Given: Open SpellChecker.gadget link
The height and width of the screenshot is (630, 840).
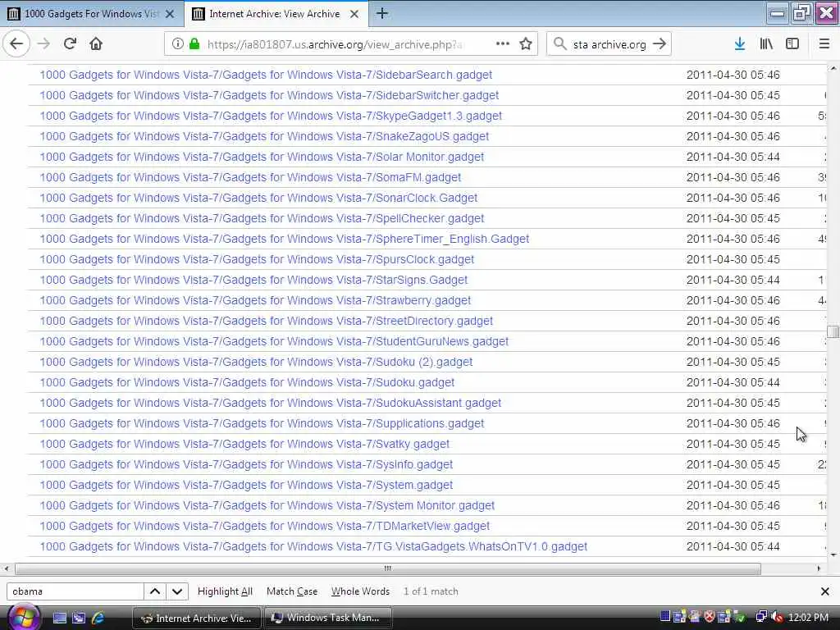Looking at the screenshot, I should click(x=262, y=218).
